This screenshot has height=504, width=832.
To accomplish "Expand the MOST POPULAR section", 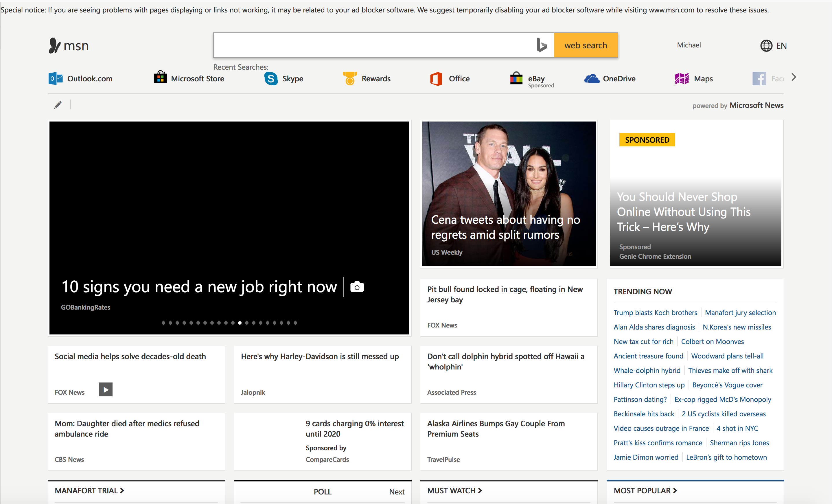I will pos(645,490).
